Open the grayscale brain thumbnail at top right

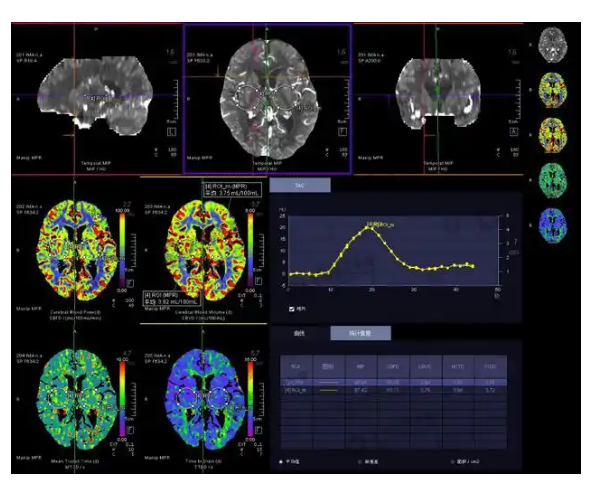[553, 45]
